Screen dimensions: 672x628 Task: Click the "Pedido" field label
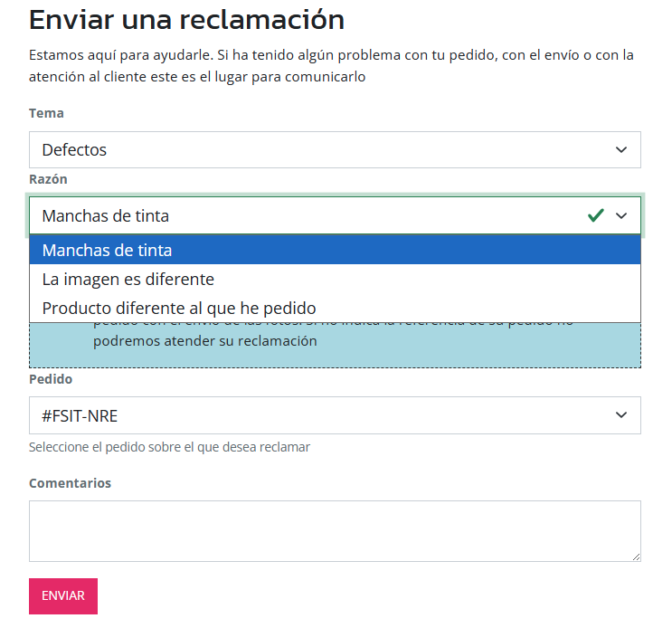pos(51,379)
